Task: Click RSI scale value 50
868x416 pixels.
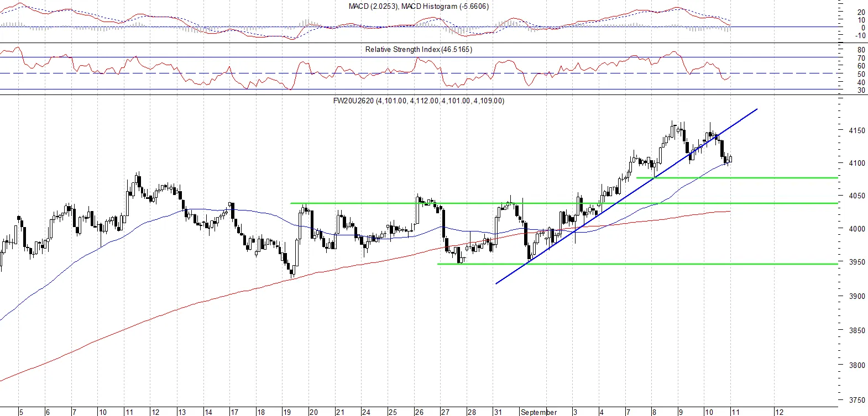Action: tap(861, 74)
